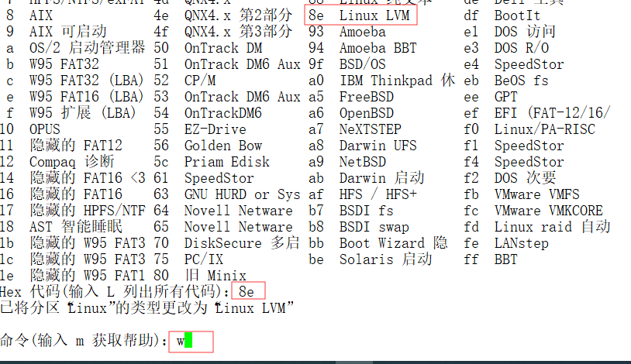631x364 pixels.
Task: Click the "W95 FAT16 (LBA)" entry
Action: tap(86, 97)
